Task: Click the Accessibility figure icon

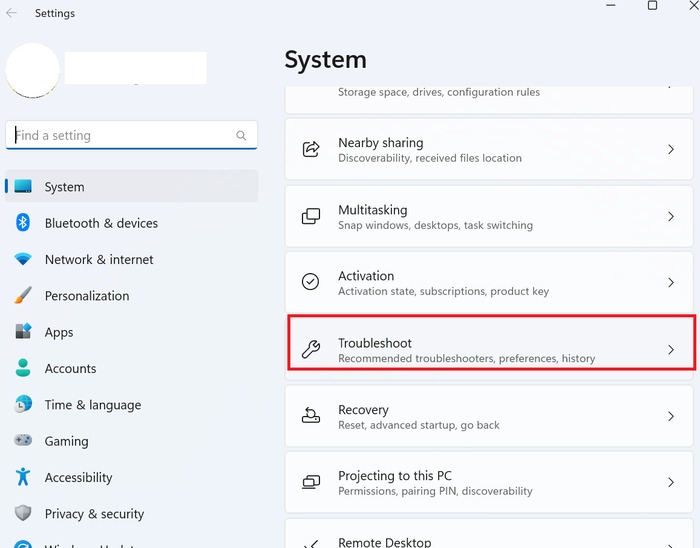Action: (23, 477)
